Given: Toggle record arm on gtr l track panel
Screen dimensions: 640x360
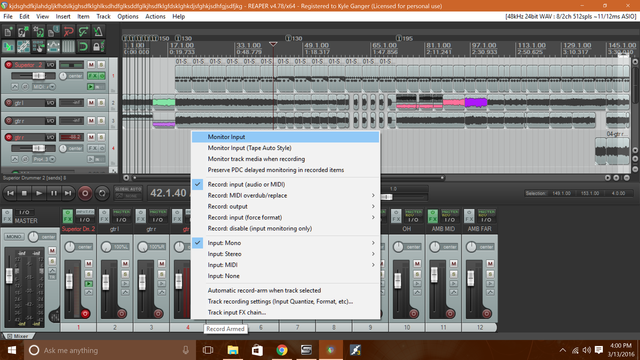Looking at the screenshot, I should tap(8, 102).
